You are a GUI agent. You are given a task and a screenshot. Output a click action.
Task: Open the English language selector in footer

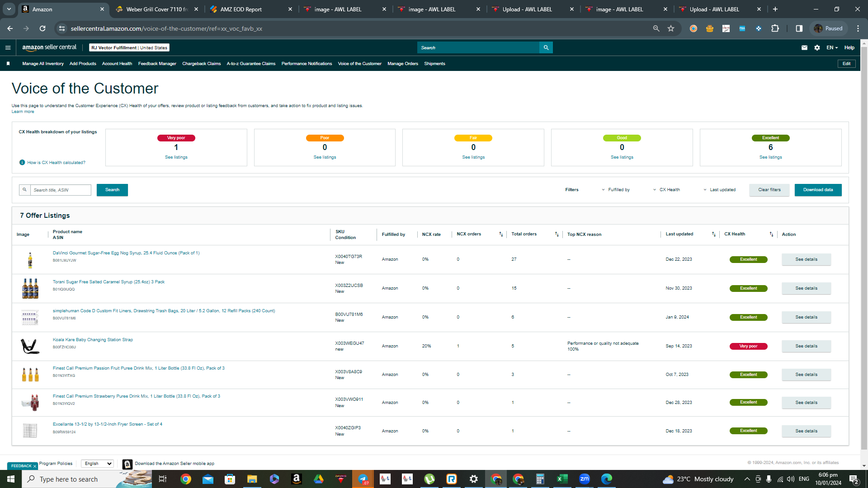[98, 464]
